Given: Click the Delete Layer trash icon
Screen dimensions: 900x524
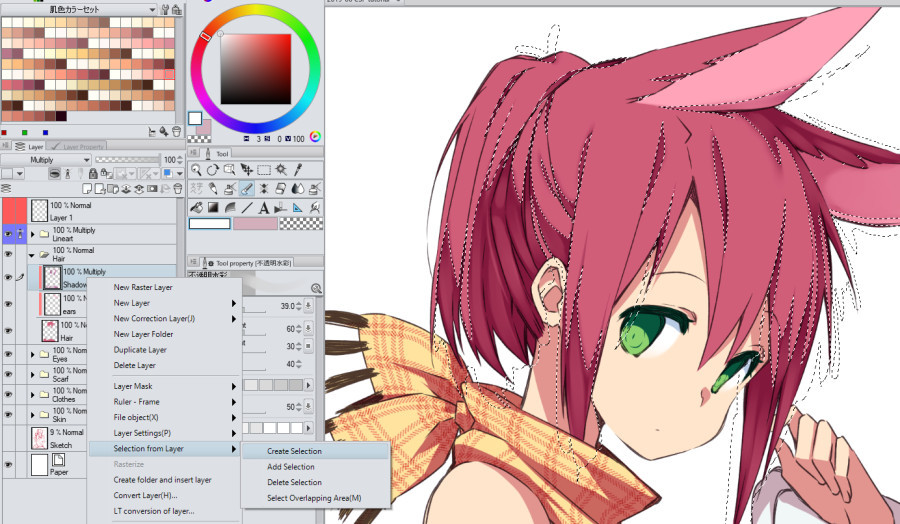Looking at the screenshot, I should [x=177, y=188].
